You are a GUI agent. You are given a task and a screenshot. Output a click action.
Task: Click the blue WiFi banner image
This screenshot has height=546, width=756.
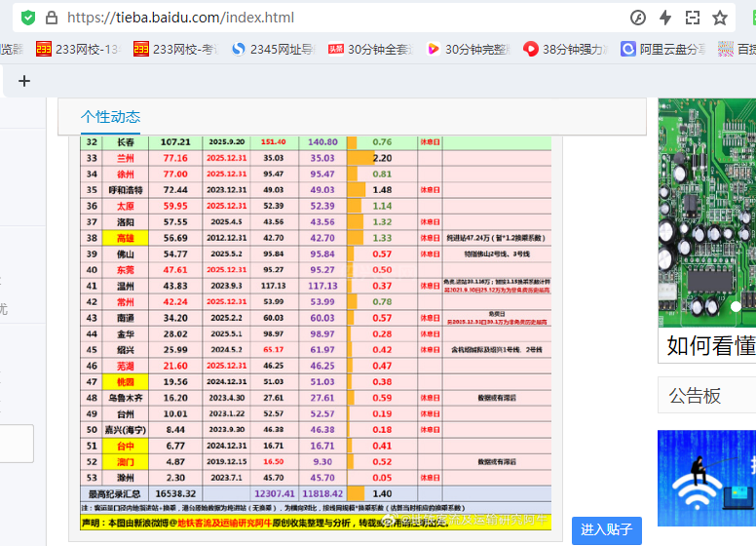(x=706, y=478)
